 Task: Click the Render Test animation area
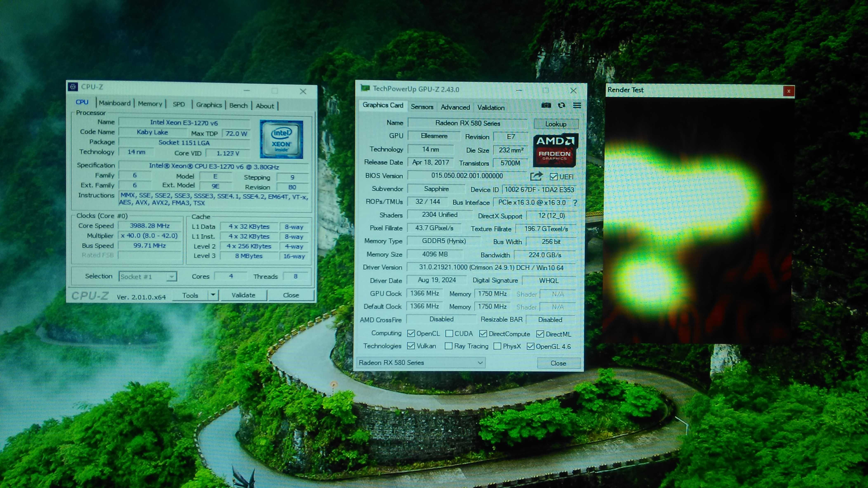tap(698, 221)
